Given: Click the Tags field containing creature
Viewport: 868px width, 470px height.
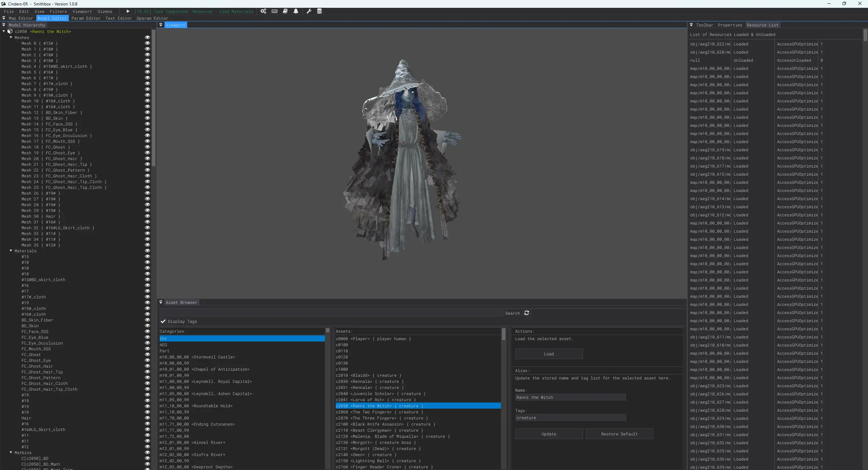Looking at the screenshot, I should point(571,417).
